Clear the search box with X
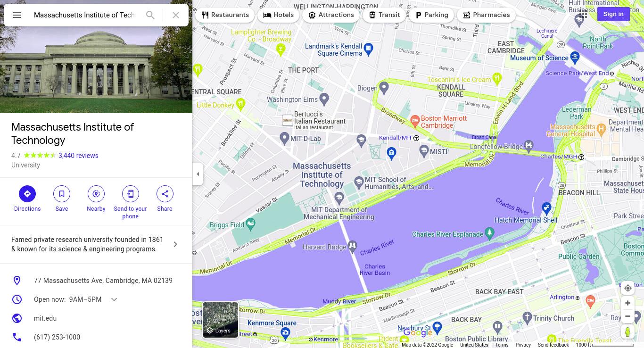 (x=176, y=15)
